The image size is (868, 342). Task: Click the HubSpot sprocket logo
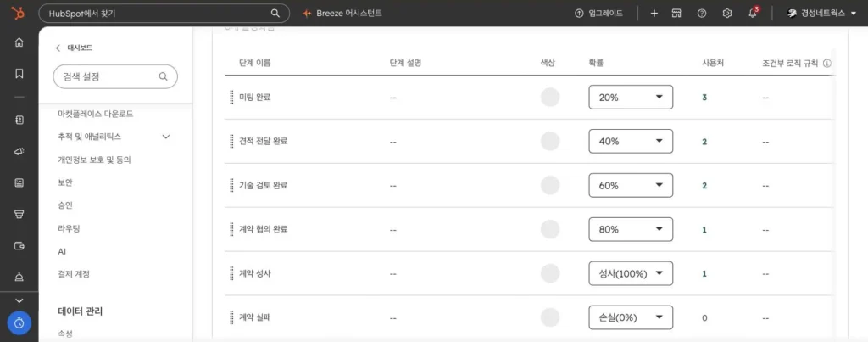pos(19,13)
